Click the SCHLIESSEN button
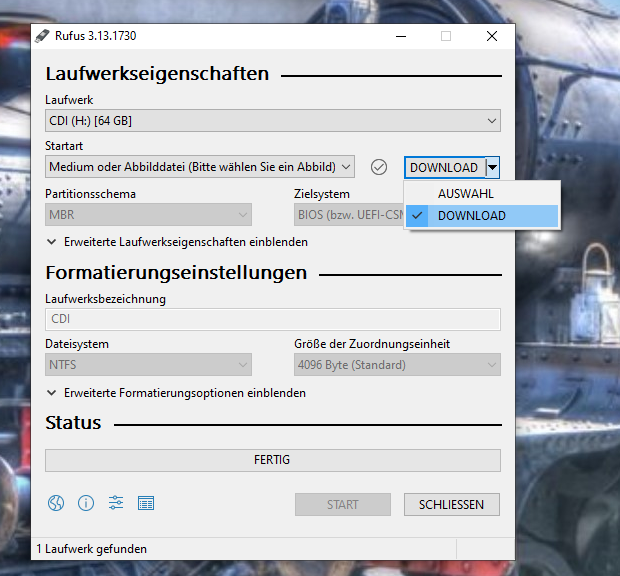Screen dimensions: 620x576 [452, 504]
